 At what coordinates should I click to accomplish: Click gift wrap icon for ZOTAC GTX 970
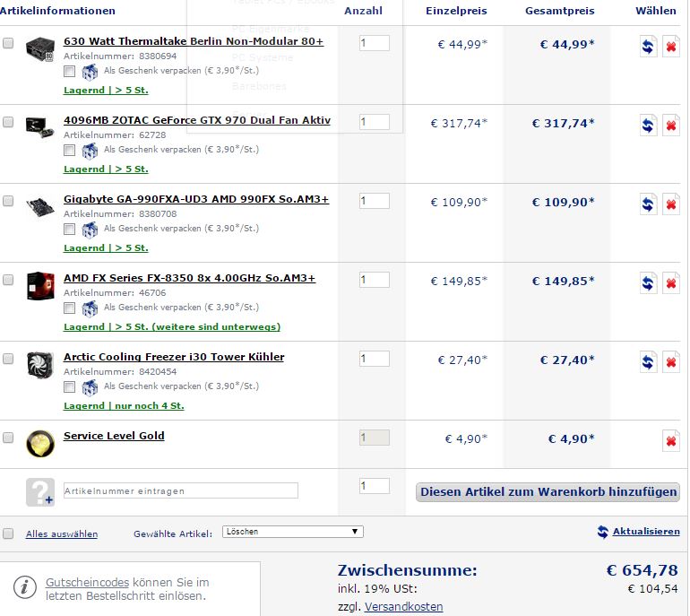[90, 151]
